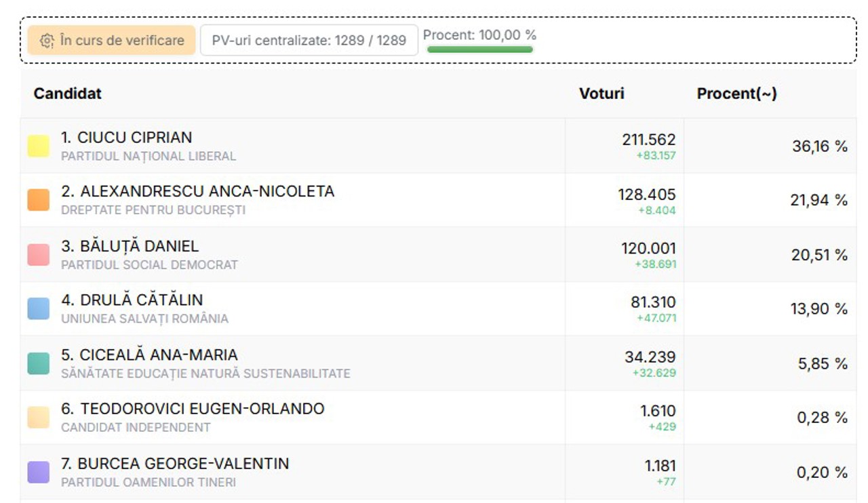Select 2. ALEXANDRESCU ANCA-NICOLETA candidate name

198,192
